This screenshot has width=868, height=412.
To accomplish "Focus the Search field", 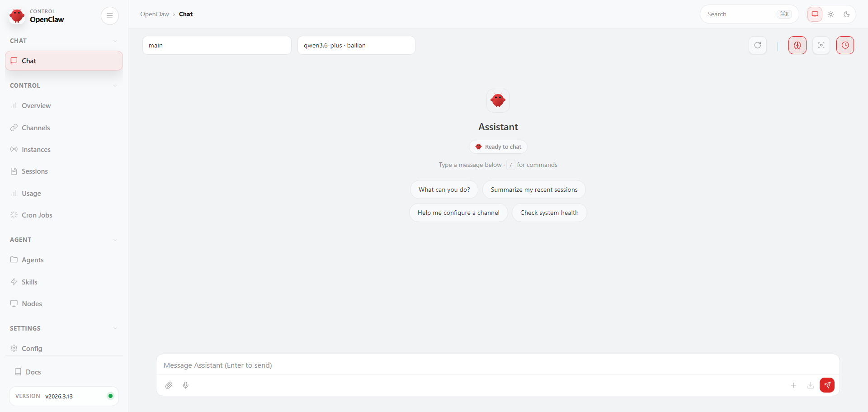I will coord(749,14).
